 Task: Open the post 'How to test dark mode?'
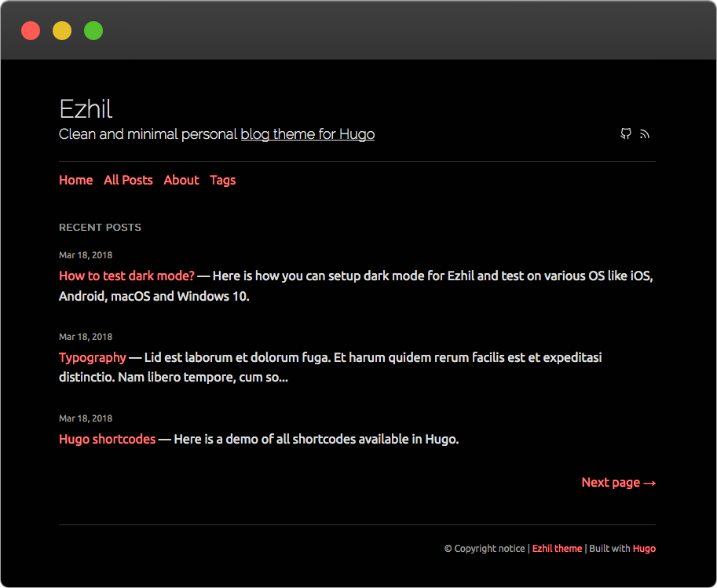click(126, 276)
